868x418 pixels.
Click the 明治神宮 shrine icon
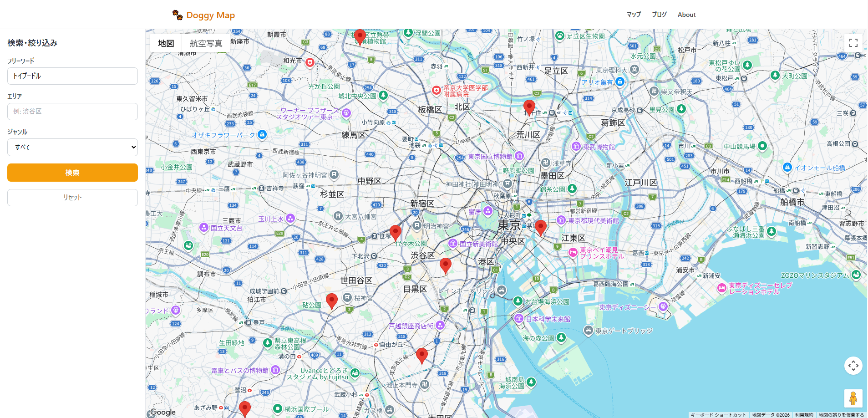click(416, 225)
